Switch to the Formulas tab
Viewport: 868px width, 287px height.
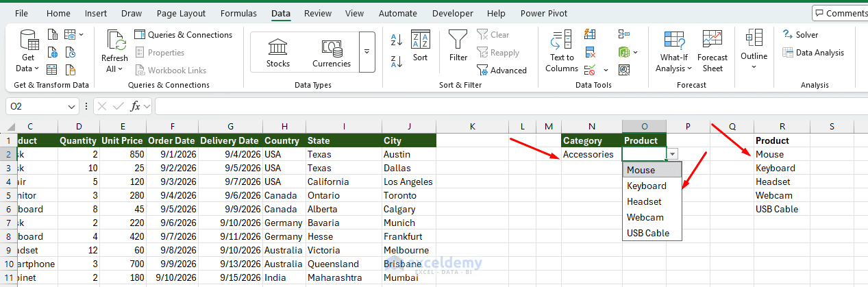[x=238, y=13]
